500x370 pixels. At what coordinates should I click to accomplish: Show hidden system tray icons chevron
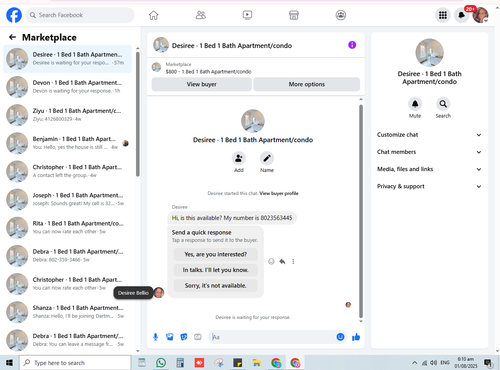(x=414, y=363)
